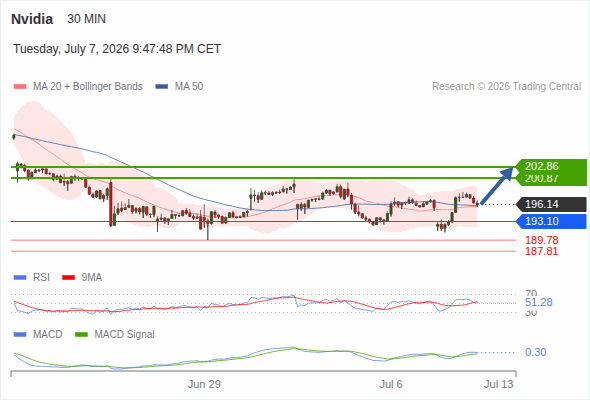Select the 196.14 current price tag
This screenshot has width=590, height=400.
pyautogui.click(x=551, y=204)
